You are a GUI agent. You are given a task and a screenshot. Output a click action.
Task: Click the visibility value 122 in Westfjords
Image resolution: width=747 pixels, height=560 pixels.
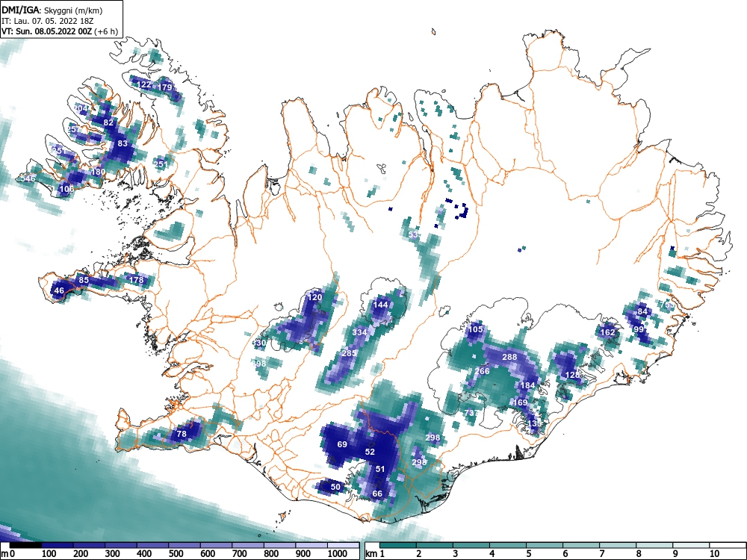144,85
